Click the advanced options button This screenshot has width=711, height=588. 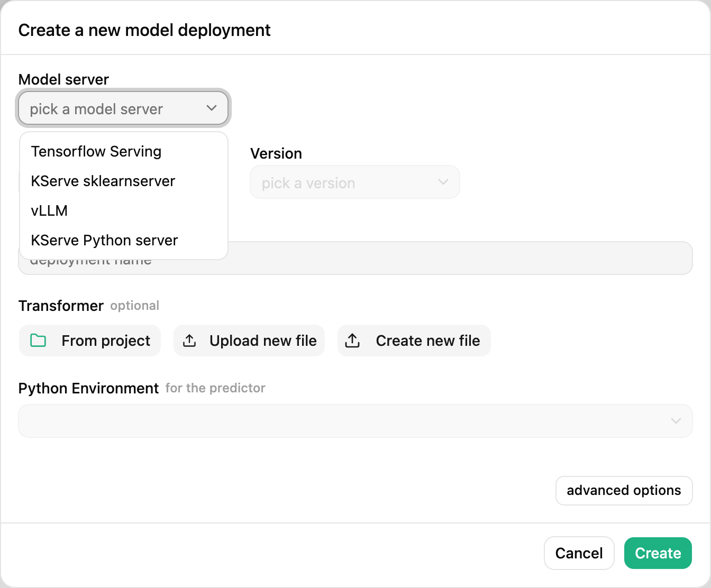pos(624,491)
